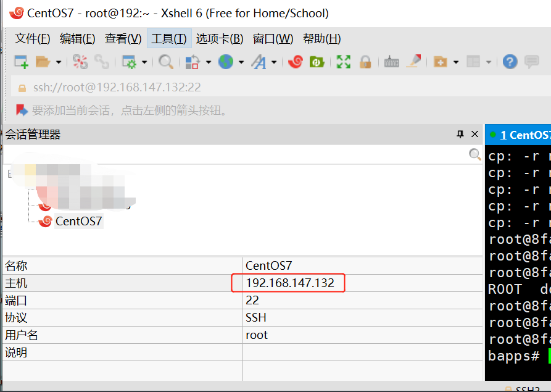Click the highlight pen toolbar icon
The height and width of the screenshot is (392, 551).
414,61
